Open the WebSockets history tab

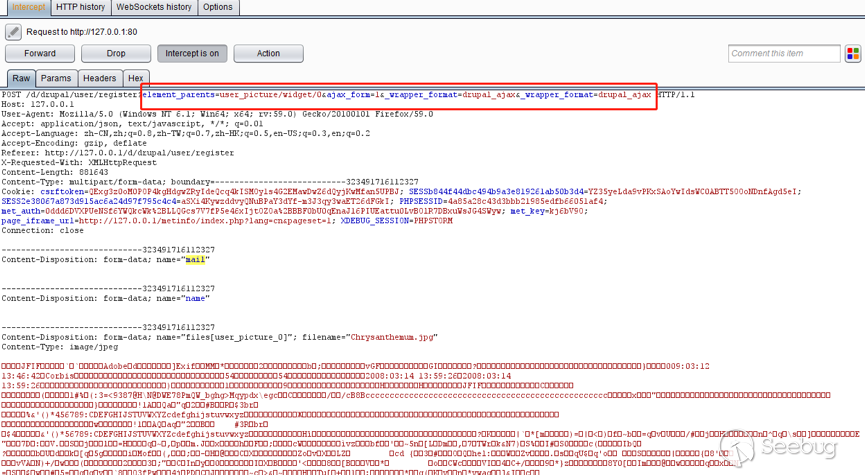point(154,7)
